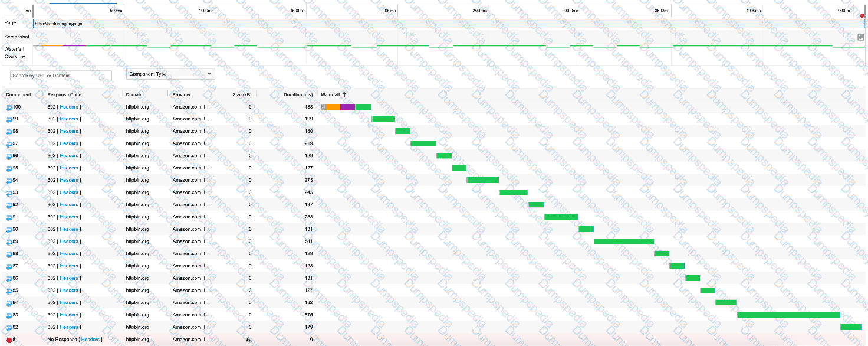The width and height of the screenshot is (868, 346).
Task: Open Headers link for component 100
Action: [x=68, y=107]
